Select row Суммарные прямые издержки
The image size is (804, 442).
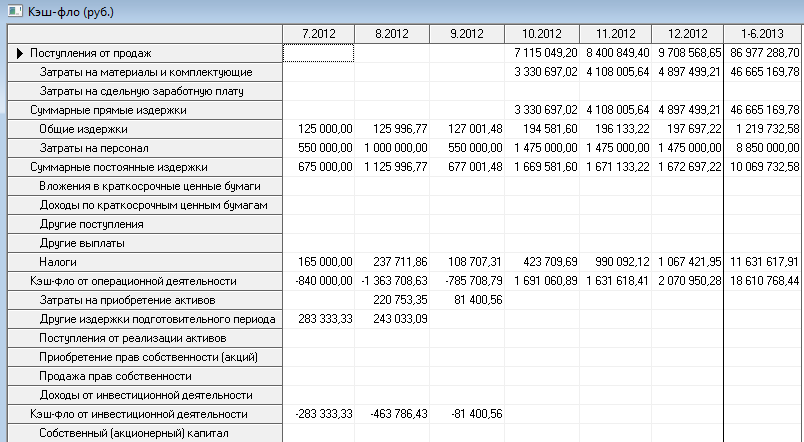(x=145, y=110)
